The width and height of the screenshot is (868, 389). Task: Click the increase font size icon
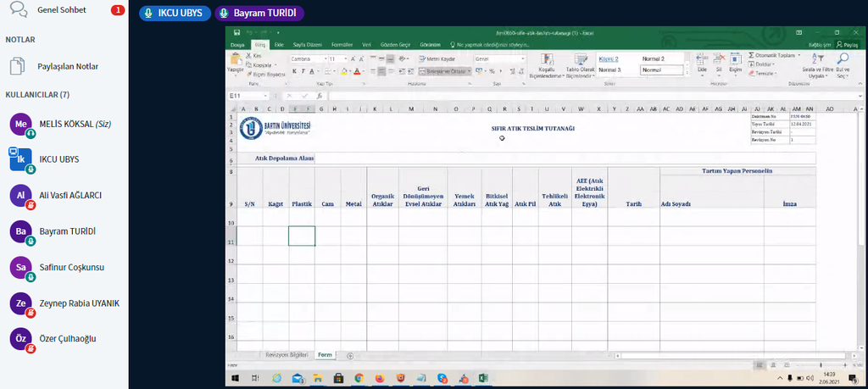click(353, 58)
